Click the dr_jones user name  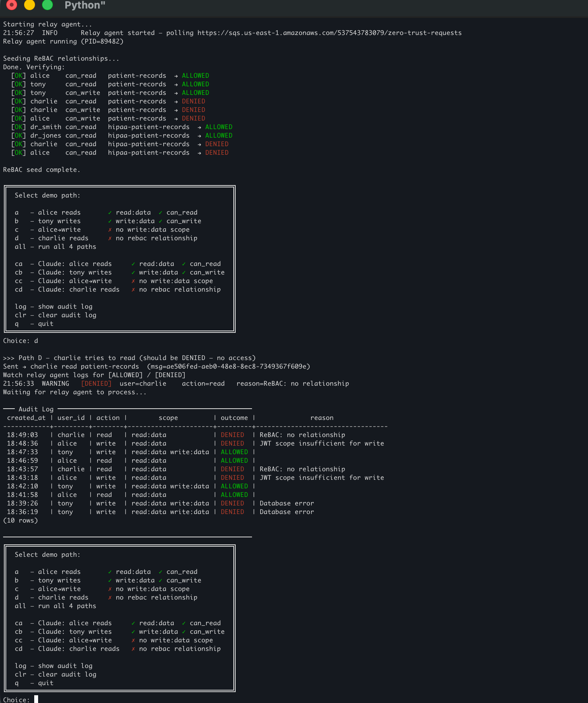pos(45,136)
